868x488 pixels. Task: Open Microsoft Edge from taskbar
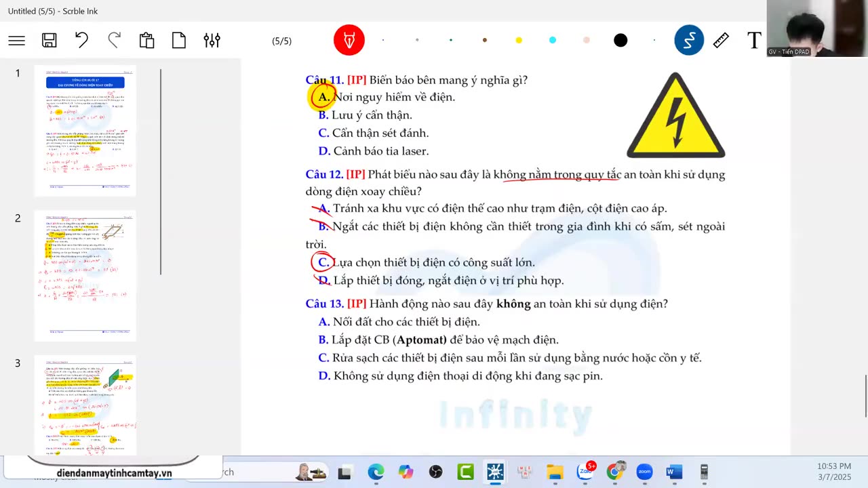pyautogui.click(x=376, y=472)
